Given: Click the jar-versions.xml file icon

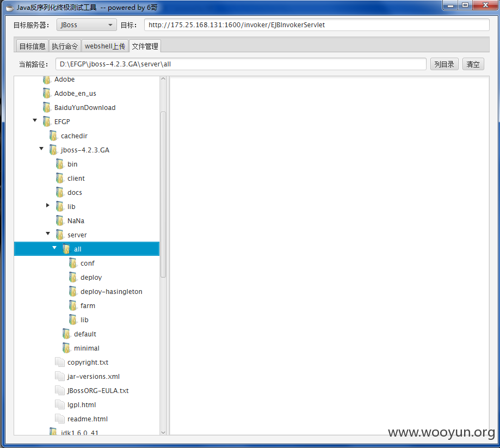Looking at the screenshot, I should pyautogui.click(x=60, y=376).
